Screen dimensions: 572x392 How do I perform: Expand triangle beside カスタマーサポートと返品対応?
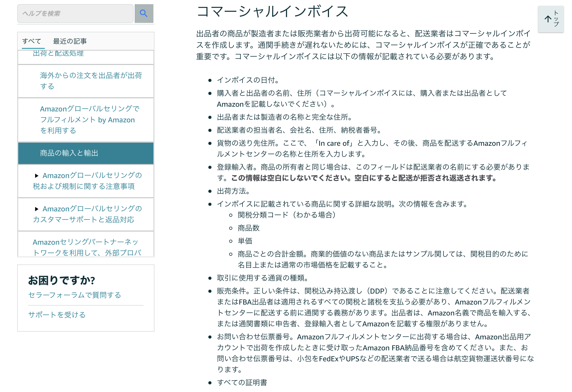click(37, 209)
